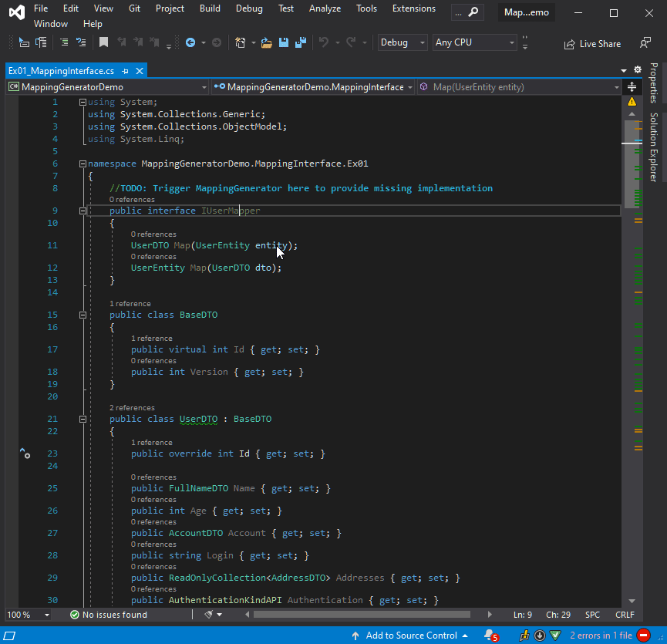
Task: Open the Build menu
Action: (211, 8)
